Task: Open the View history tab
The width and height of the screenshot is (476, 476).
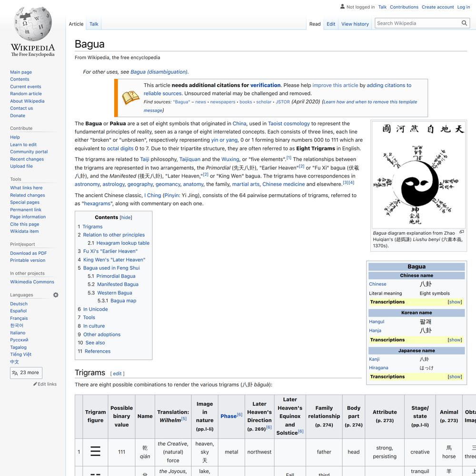Action: click(355, 24)
